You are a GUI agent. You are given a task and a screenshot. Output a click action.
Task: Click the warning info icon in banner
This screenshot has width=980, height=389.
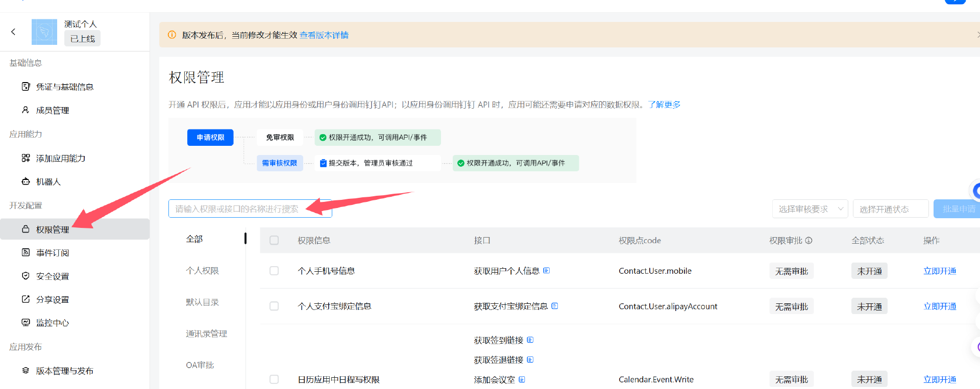(x=172, y=35)
